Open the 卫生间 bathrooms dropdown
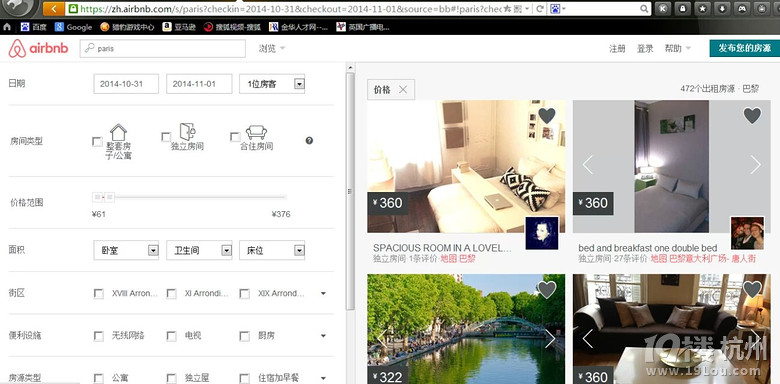780x384 pixels. click(199, 250)
